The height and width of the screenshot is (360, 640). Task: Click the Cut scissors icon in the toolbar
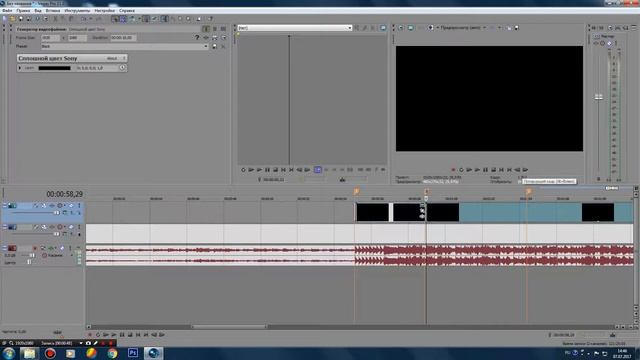coord(56,19)
